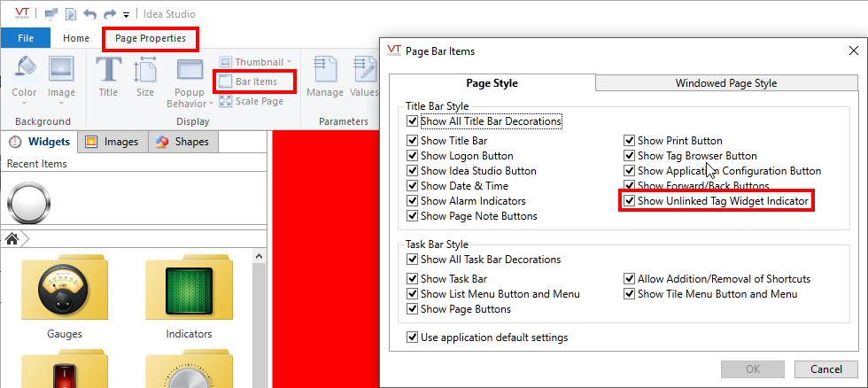Click the Redo arrow in quick access toolbar
Screen dimensions: 868x388
point(110,14)
